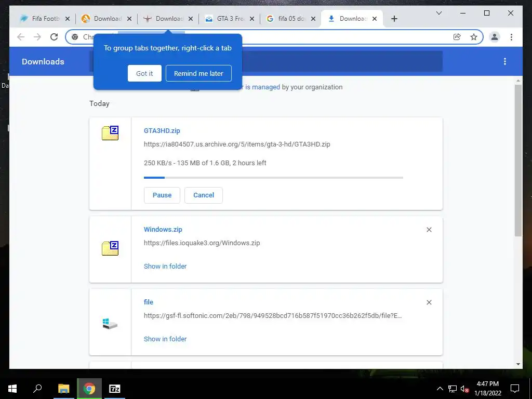The width and height of the screenshot is (532, 399).
Task: Dismiss the tab group tip with Got it
Action: pos(144,73)
